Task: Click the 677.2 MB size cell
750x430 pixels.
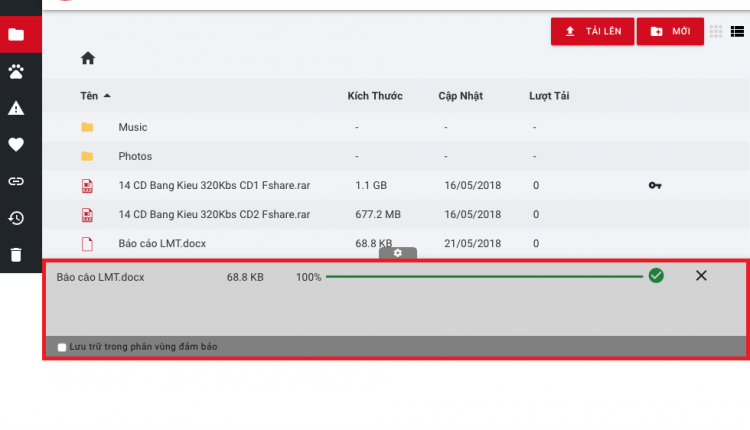Action: click(378, 214)
